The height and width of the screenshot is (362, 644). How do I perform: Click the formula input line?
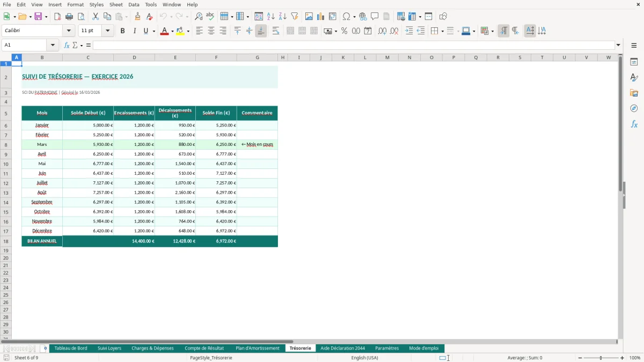(354, 45)
